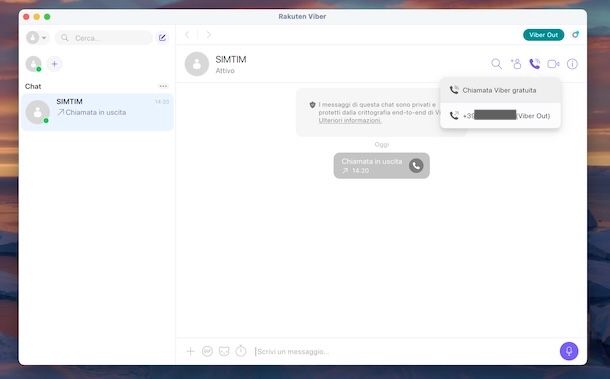The width and height of the screenshot is (610, 379).
Task: Record a voice message with microphone
Action: pos(569,351)
